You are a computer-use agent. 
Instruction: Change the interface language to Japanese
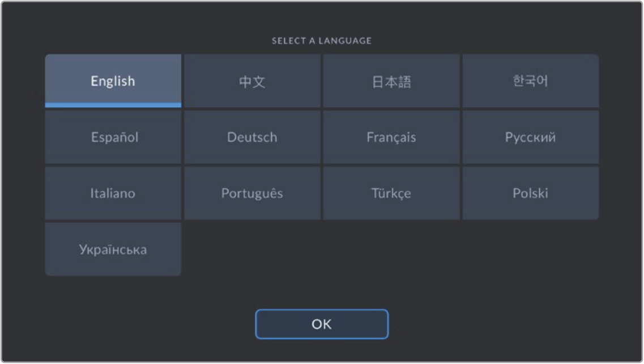click(x=391, y=81)
